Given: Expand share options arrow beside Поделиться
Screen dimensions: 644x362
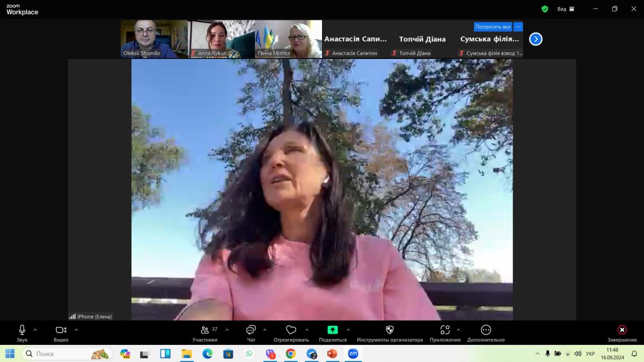Looking at the screenshot, I should point(348,330).
